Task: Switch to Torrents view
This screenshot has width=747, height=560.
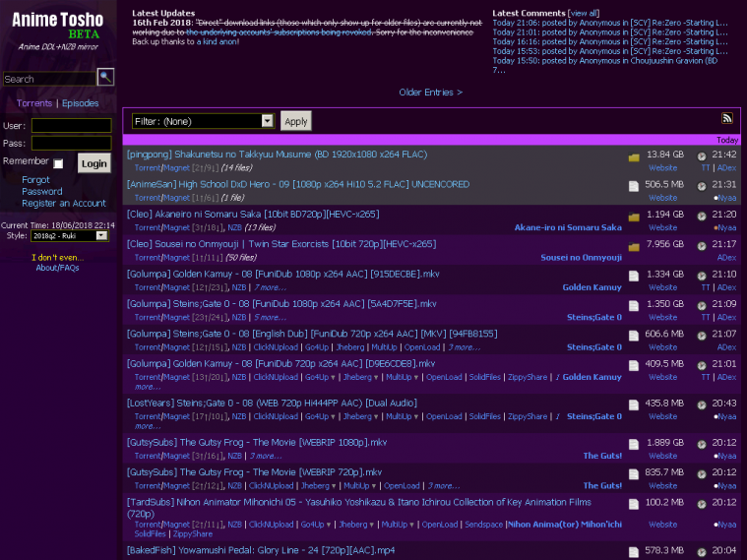Action: point(34,103)
